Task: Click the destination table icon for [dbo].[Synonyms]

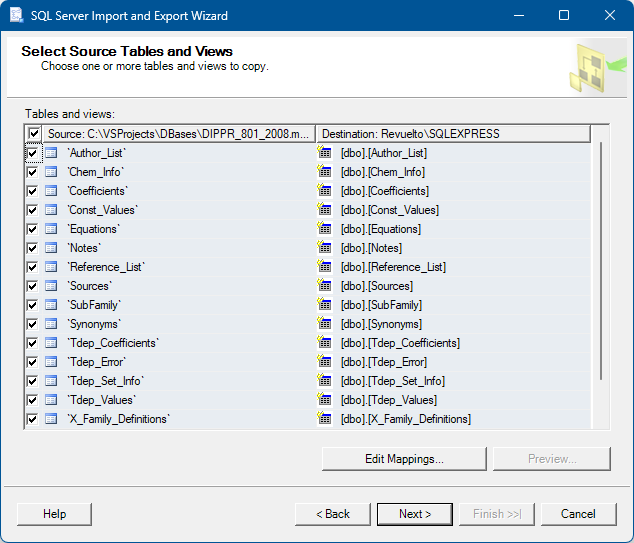Action: click(324, 323)
